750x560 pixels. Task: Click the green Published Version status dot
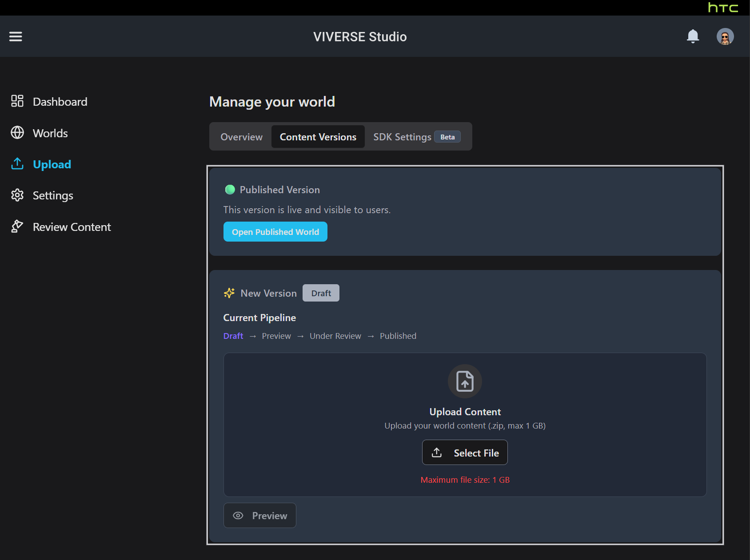[x=230, y=190]
